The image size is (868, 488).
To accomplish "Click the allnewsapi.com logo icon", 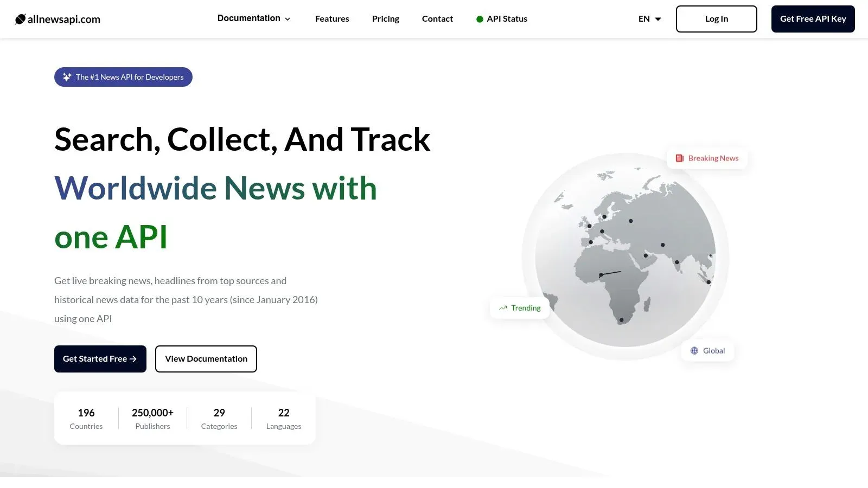I will [x=20, y=19].
